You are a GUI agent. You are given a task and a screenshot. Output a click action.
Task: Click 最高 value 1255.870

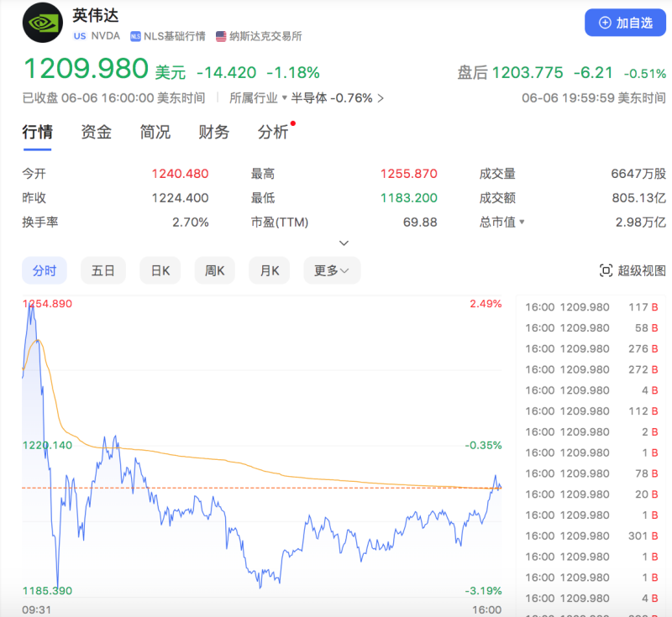point(409,174)
